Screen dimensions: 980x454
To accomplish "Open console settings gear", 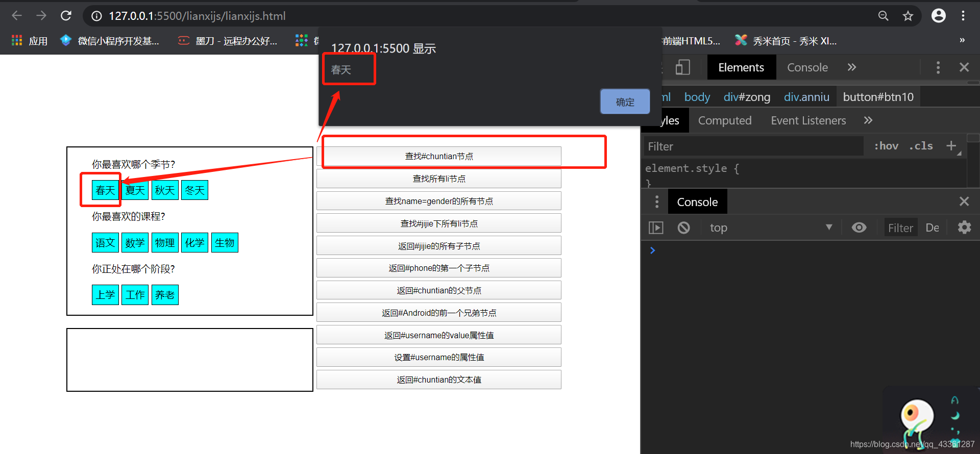I will pyautogui.click(x=964, y=228).
